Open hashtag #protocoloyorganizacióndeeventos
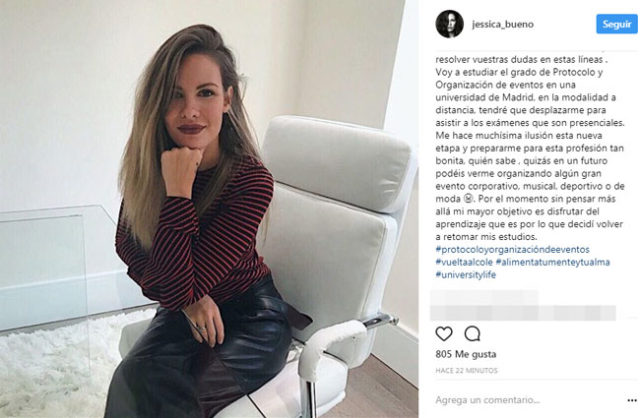Image resolution: width=640 pixels, height=418 pixels. (x=512, y=249)
